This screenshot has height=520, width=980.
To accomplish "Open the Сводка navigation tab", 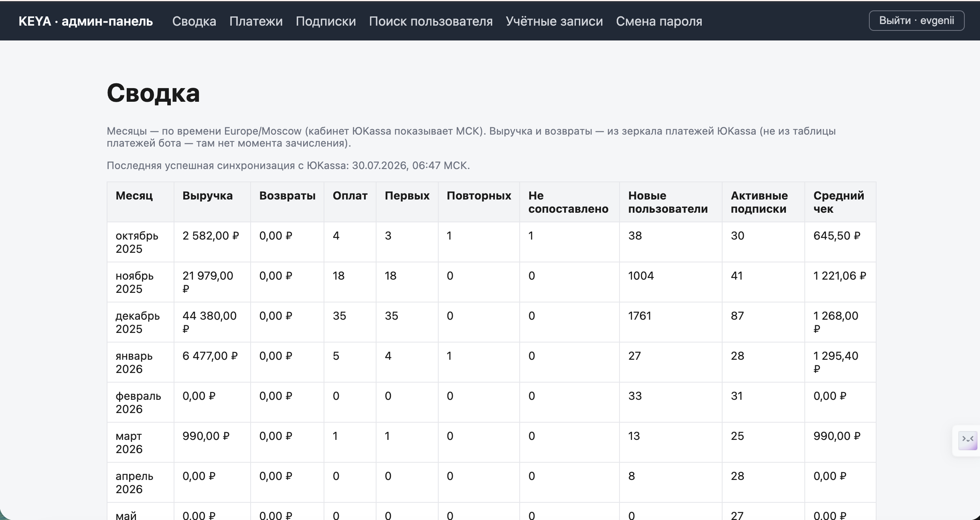I will click(x=194, y=21).
